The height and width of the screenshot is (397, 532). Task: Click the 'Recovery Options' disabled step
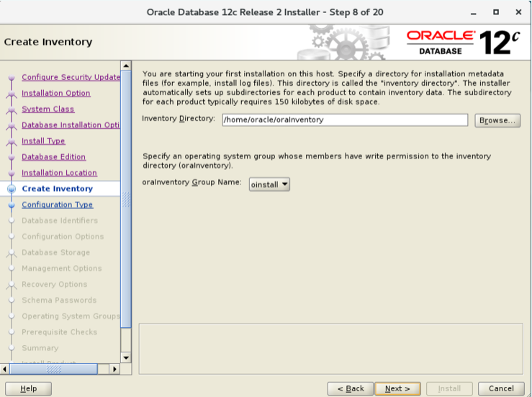[x=55, y=285]
